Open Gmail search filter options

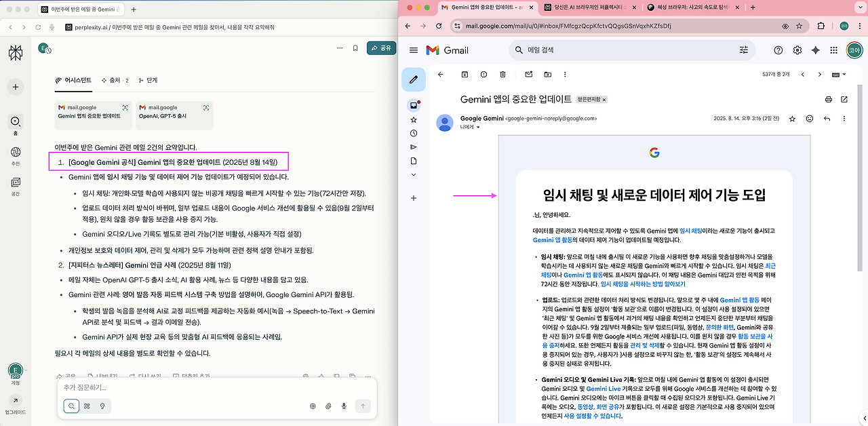[x=744, y=50]
